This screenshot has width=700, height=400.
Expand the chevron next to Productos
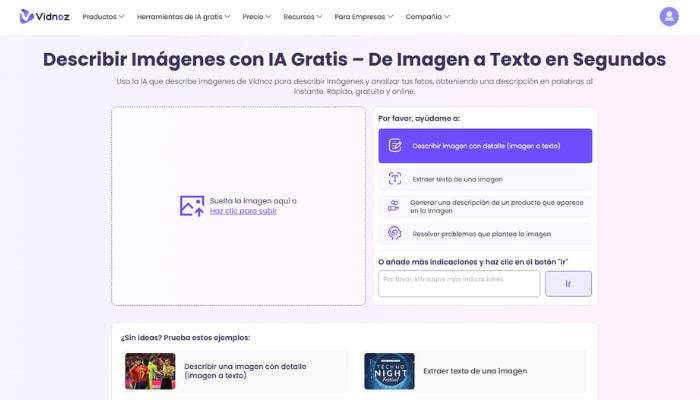[121, 17]
